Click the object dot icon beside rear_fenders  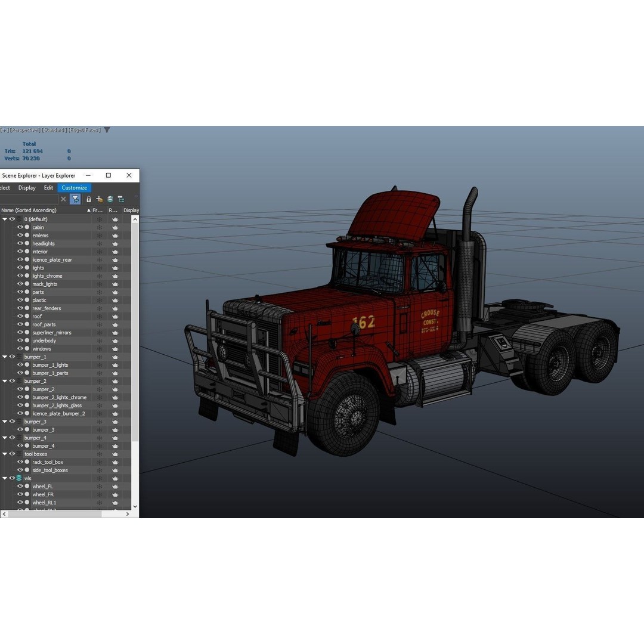tap(27, 308)
